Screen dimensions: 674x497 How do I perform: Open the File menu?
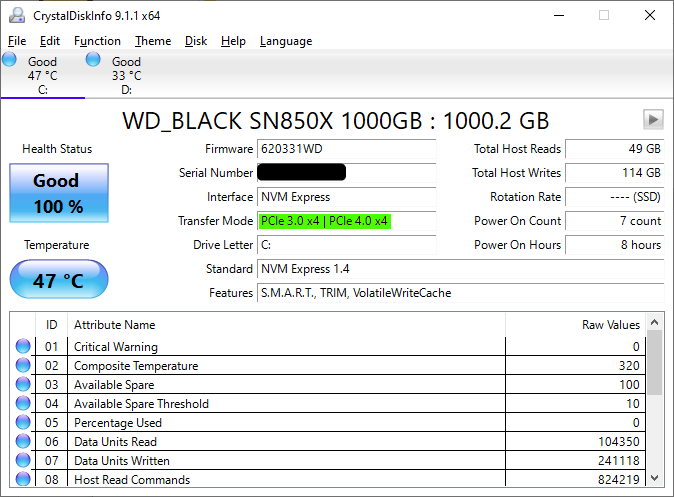[x=17, y=41]
